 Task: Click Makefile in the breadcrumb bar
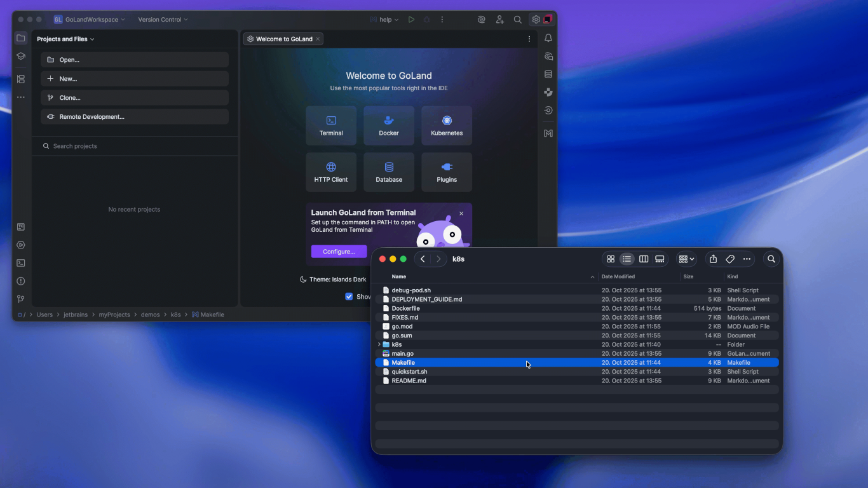coord(208,315)
